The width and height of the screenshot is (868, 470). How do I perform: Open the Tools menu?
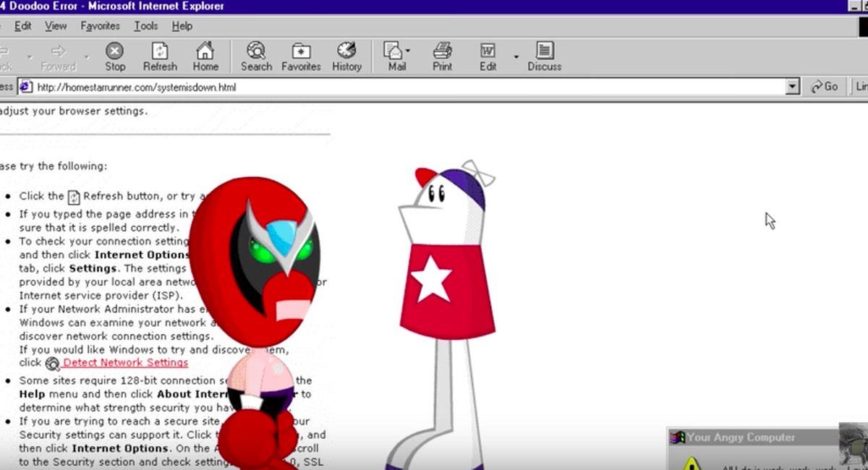point(145,26)
